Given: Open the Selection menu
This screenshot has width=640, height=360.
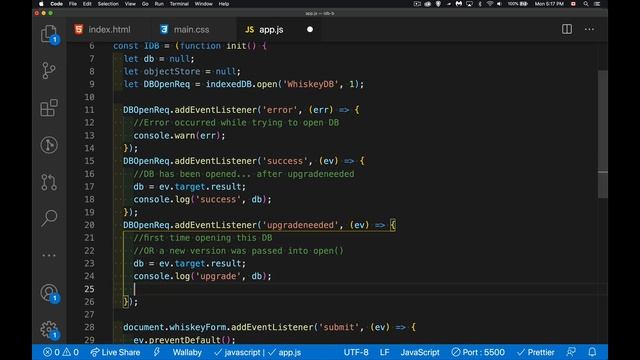Looking at the screenshot, I should (x=108, y=4).
